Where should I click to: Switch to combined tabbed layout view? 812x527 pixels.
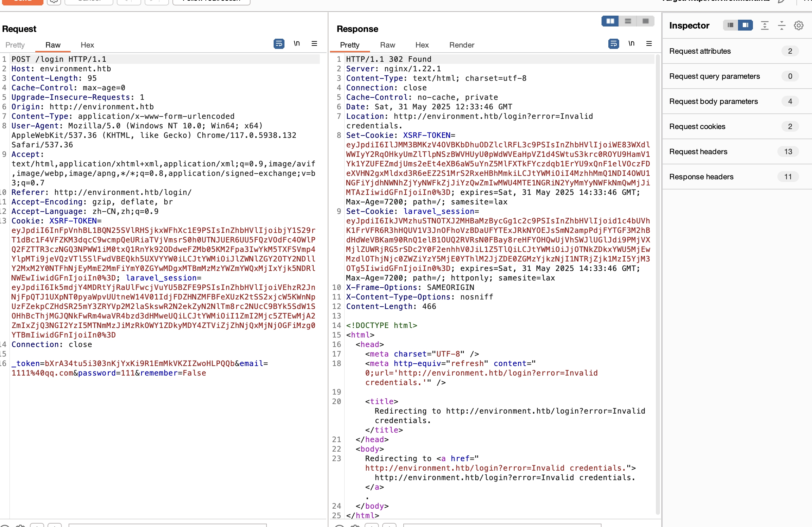click(645, 21)
